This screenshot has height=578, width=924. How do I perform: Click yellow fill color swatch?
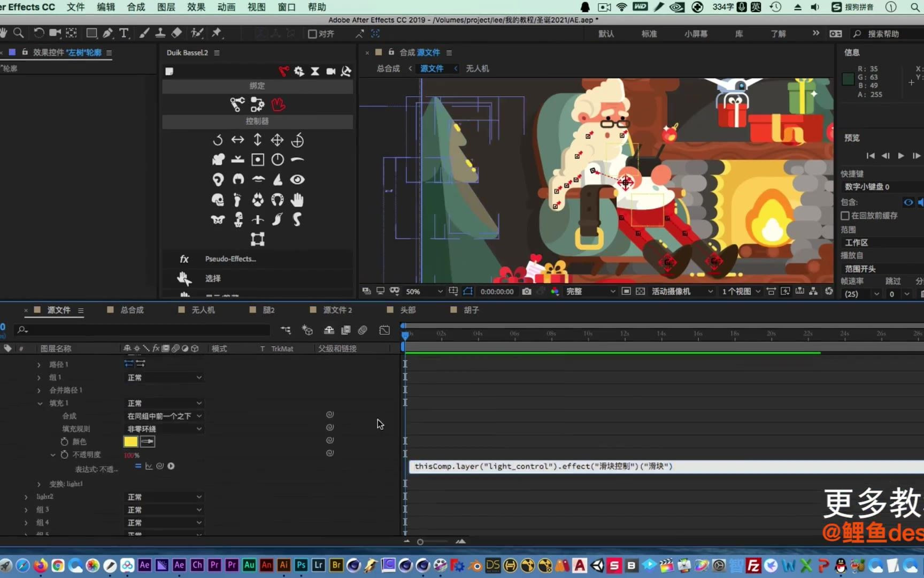(130, 442)
